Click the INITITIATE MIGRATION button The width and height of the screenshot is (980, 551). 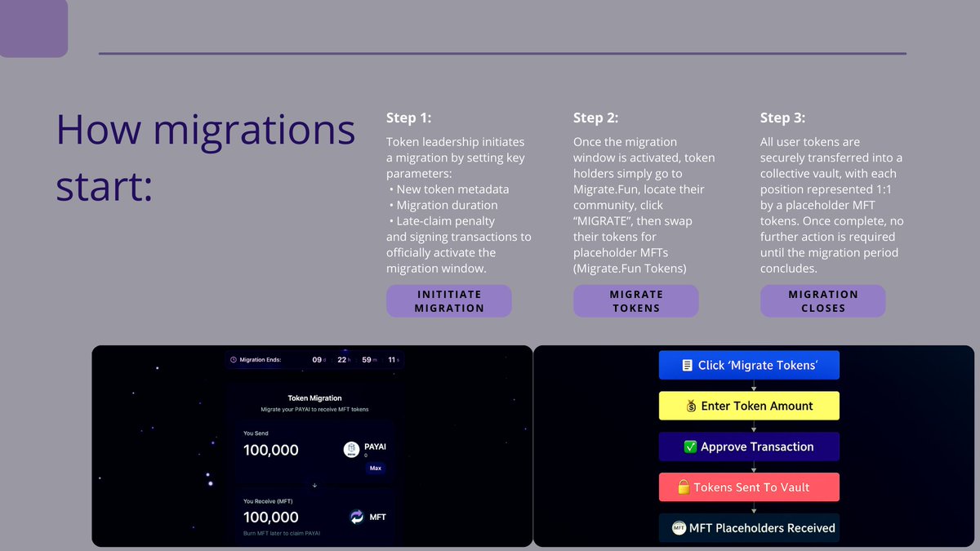click(x=449, y=301)
